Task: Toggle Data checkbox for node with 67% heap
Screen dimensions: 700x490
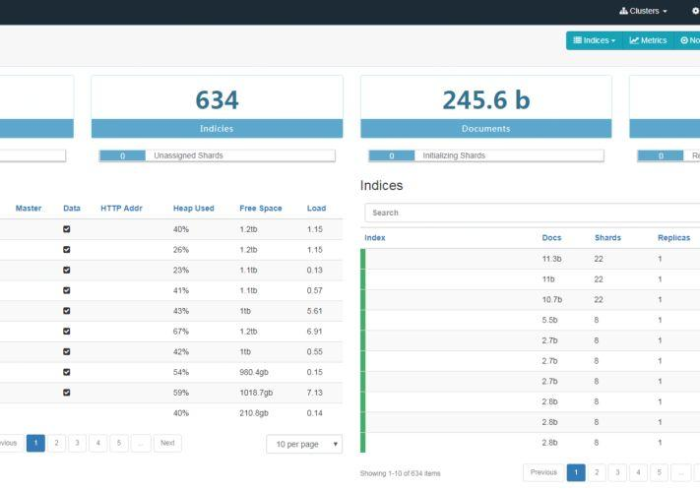Action: (x=67, y=331)
